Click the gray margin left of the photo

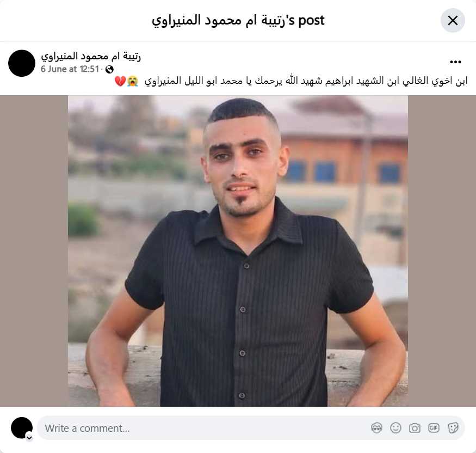(34, 251)
